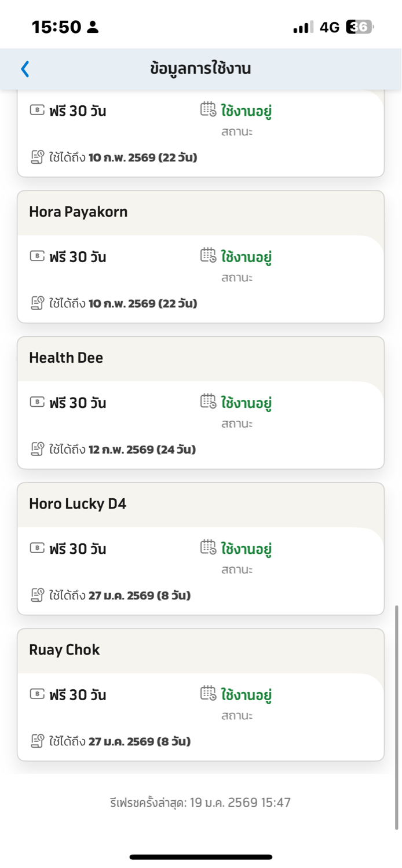The height and width of the screenshot is (868, 402).
Task: Tap the expiry document icon in Health Dee card
Action: pos(37,448)
